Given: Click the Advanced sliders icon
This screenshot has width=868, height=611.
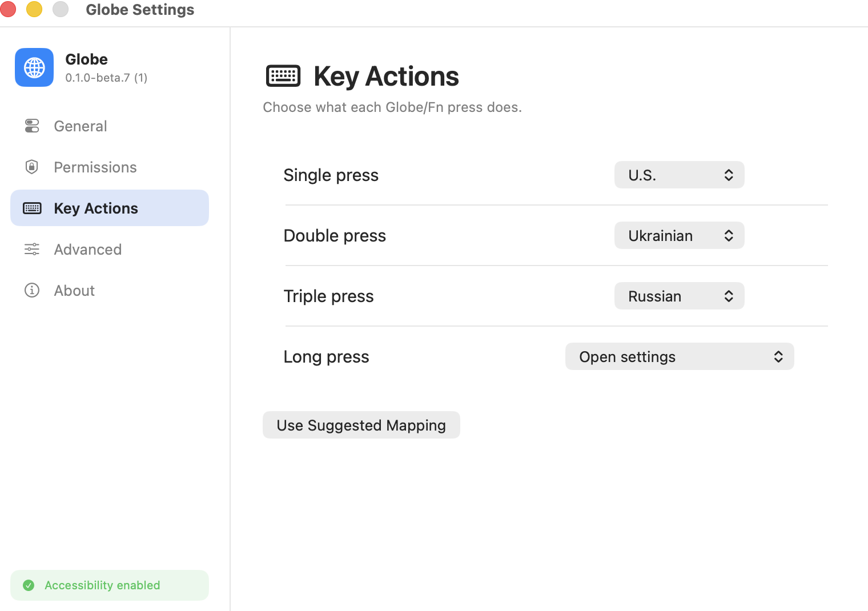Looking at the screenshot, I should 32,249.
